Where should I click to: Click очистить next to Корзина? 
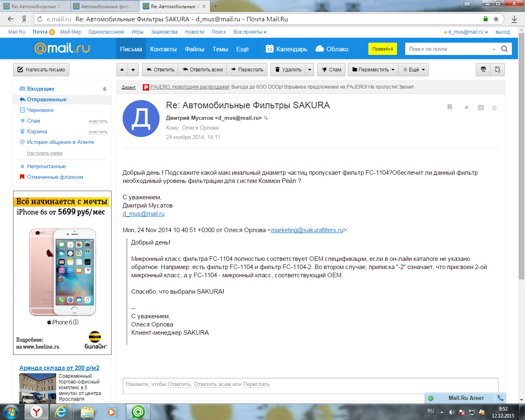[98, 132]
